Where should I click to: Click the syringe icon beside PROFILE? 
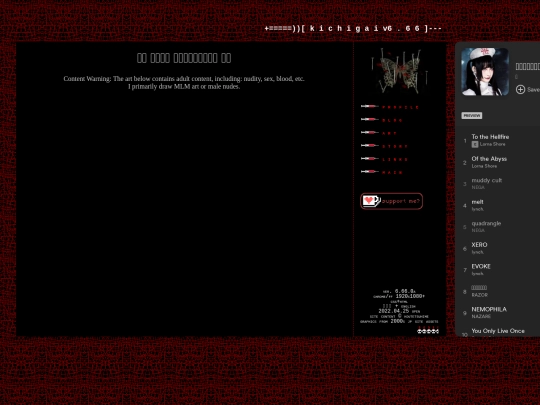click(370, 106)
